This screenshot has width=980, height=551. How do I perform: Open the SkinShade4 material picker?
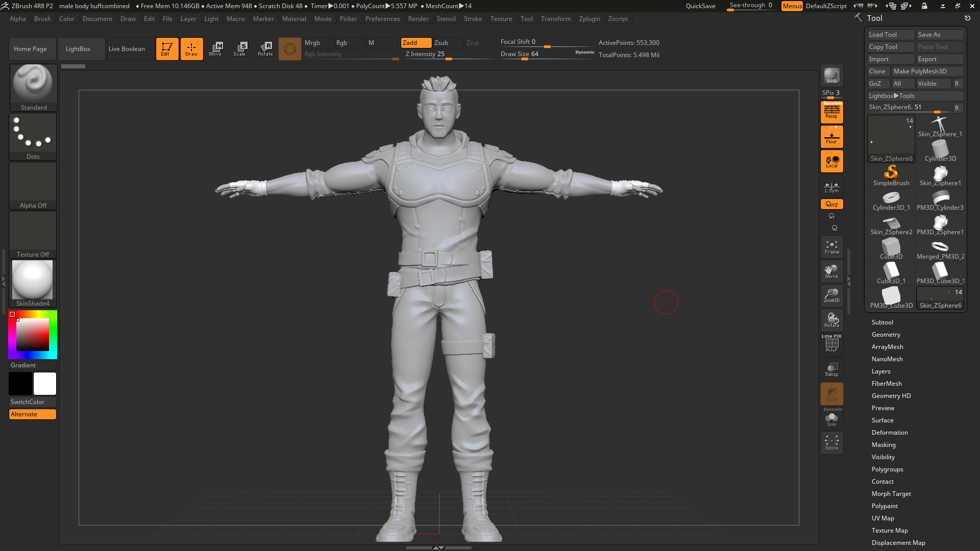tap(33, 284)
